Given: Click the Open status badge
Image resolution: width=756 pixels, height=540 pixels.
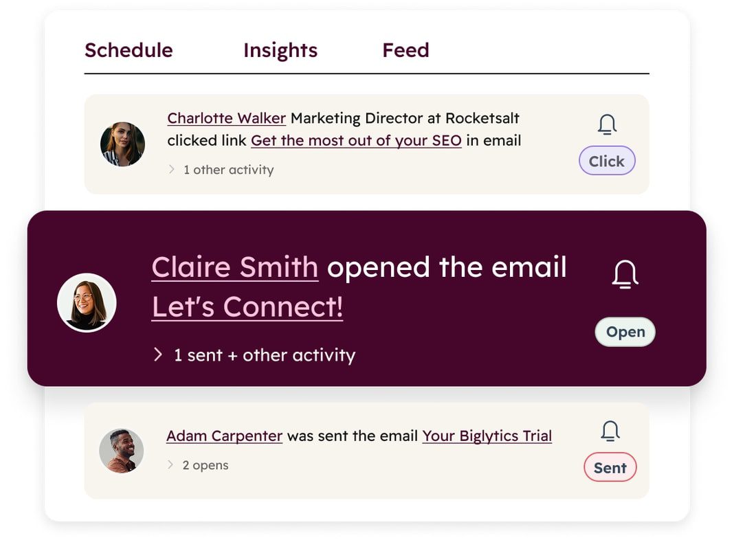Looking at the screenshot, I should pos(625,332).
